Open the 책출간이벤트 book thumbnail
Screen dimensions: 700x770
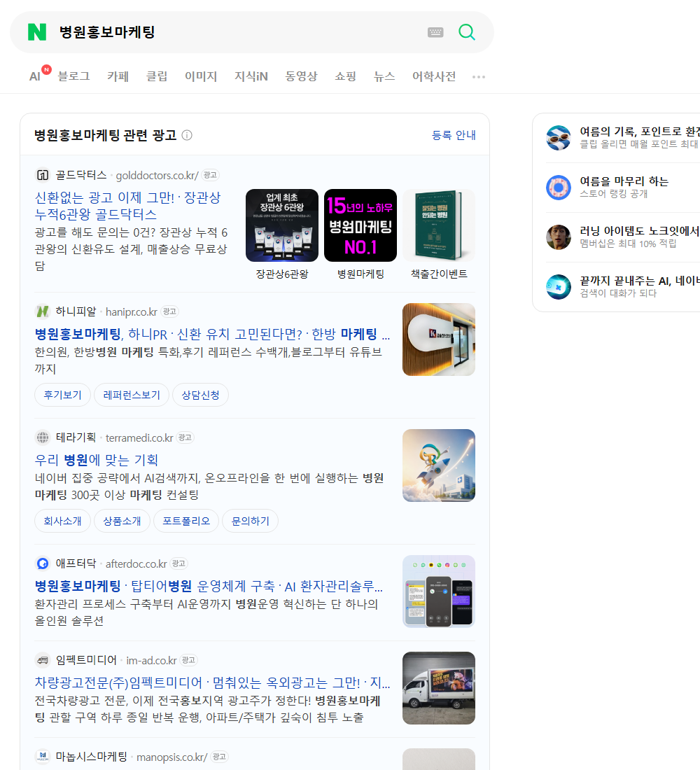pyautogui.click(x=439, y=225)
